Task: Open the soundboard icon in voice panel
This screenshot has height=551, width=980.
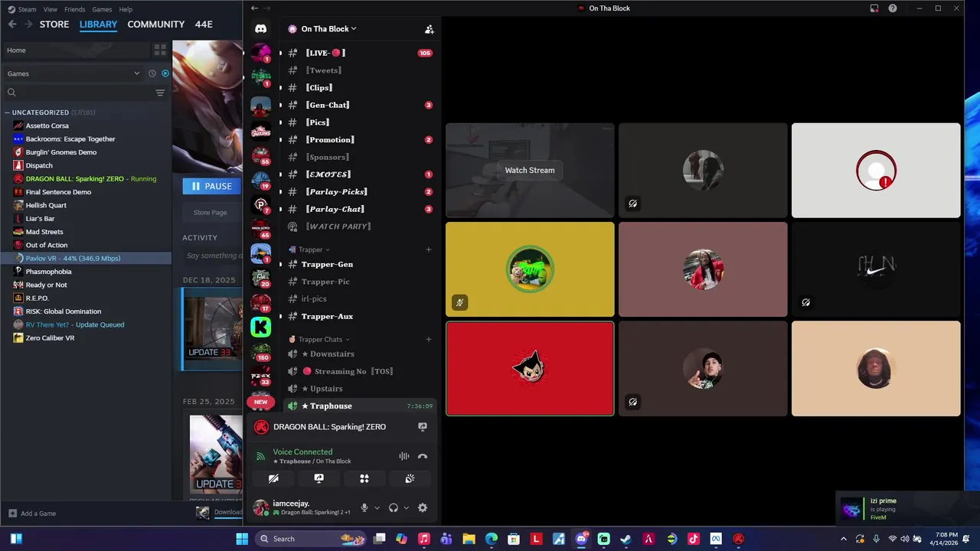Action: pos(410,478)
